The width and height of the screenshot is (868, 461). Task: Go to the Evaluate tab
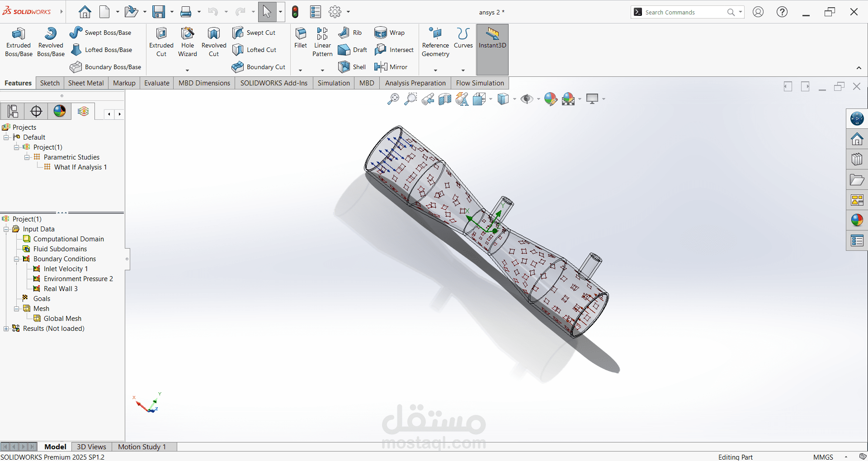[x=157, y=83]
